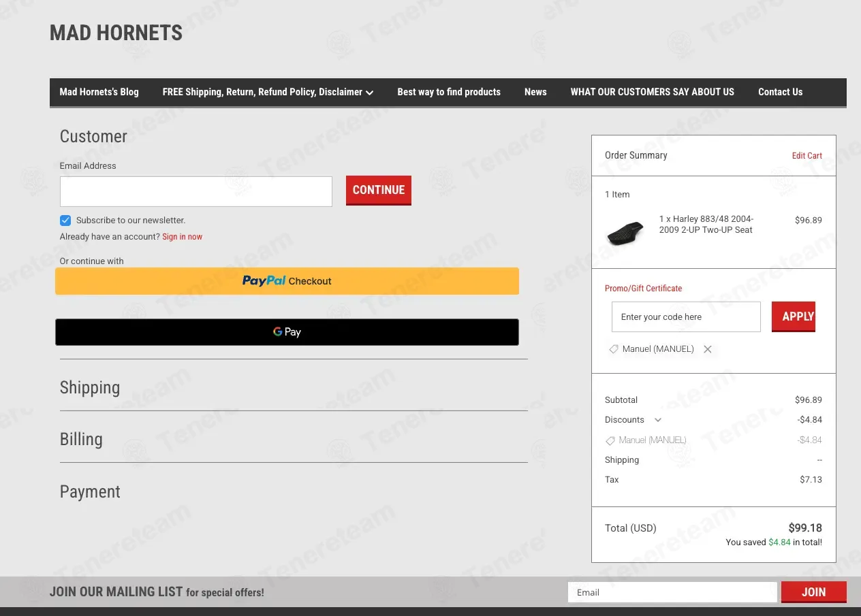Focus the Enter your code here field

click(686, 317)
